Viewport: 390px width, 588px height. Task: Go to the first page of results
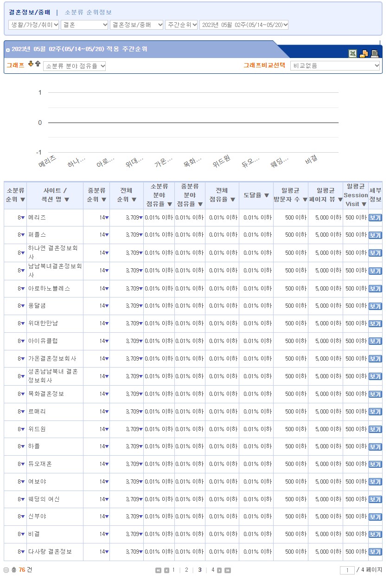(x=158, y=570)
